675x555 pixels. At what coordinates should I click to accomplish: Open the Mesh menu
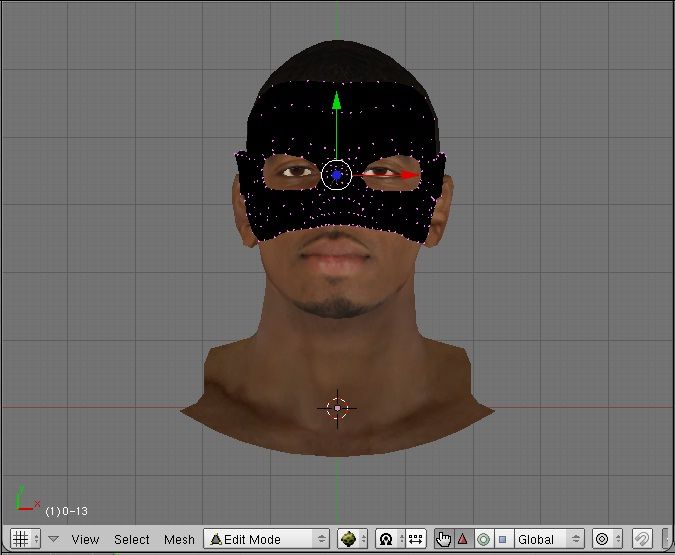179,539
